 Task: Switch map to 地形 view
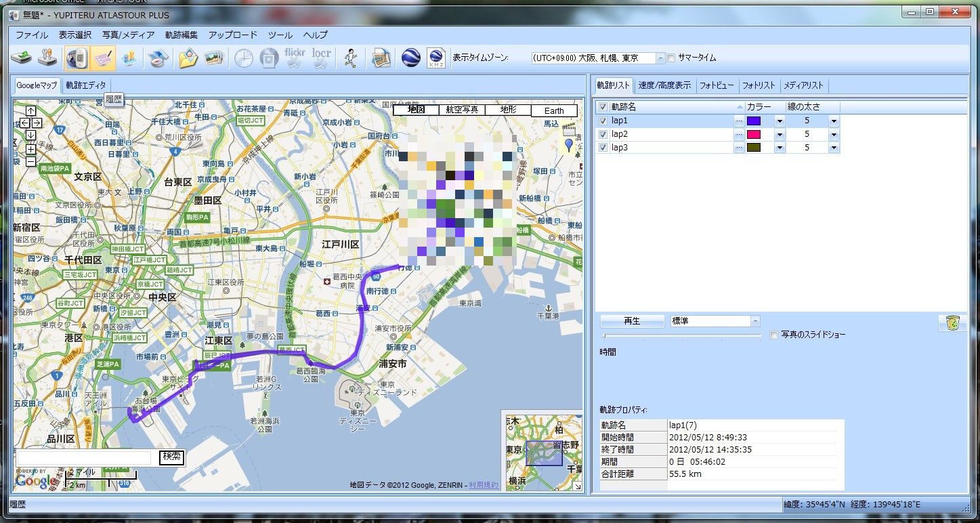[x=508, y=110]
